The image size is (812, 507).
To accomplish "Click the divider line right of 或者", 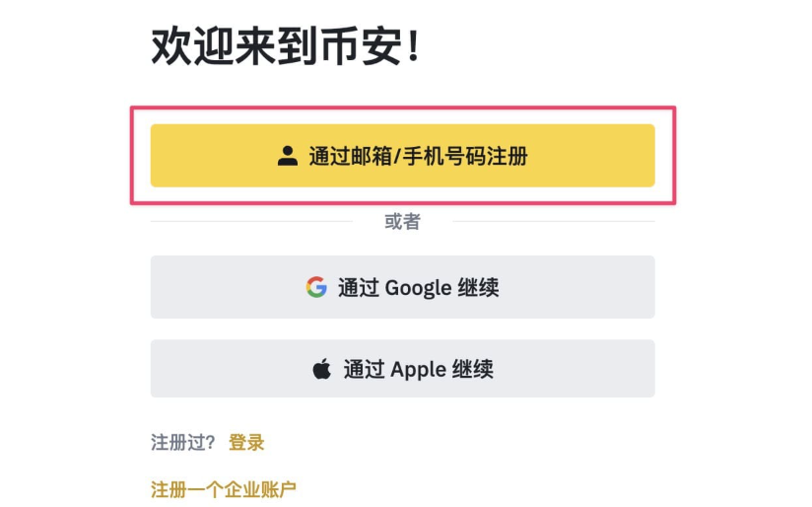I will 554,222.
